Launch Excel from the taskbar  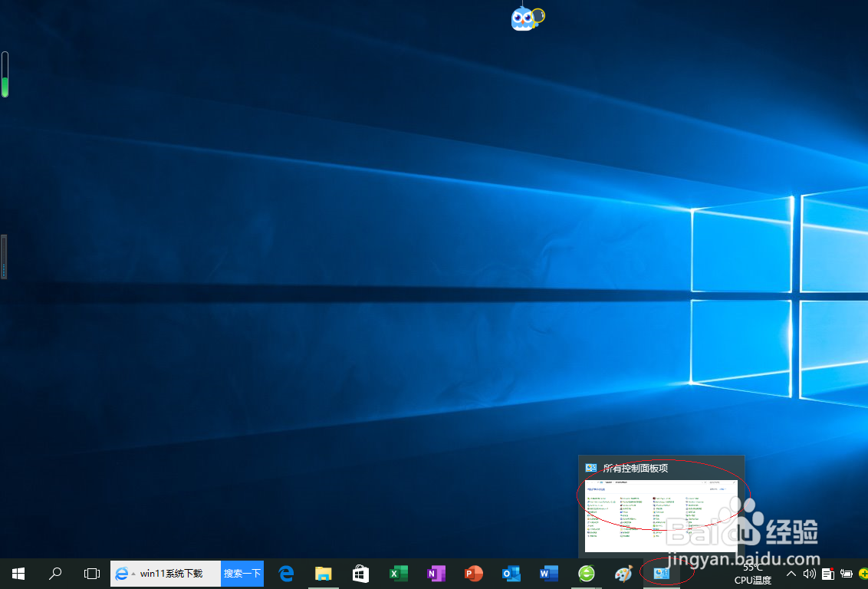(399, 574)
